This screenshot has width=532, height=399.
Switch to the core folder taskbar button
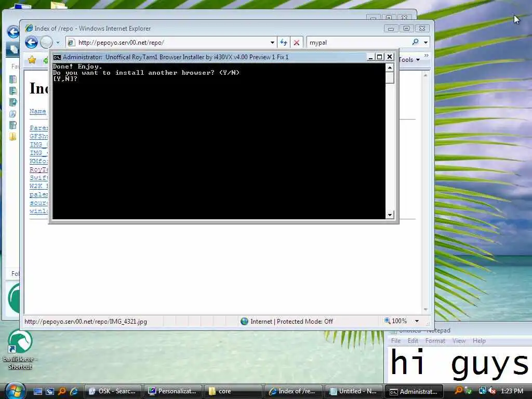(233, 391)
